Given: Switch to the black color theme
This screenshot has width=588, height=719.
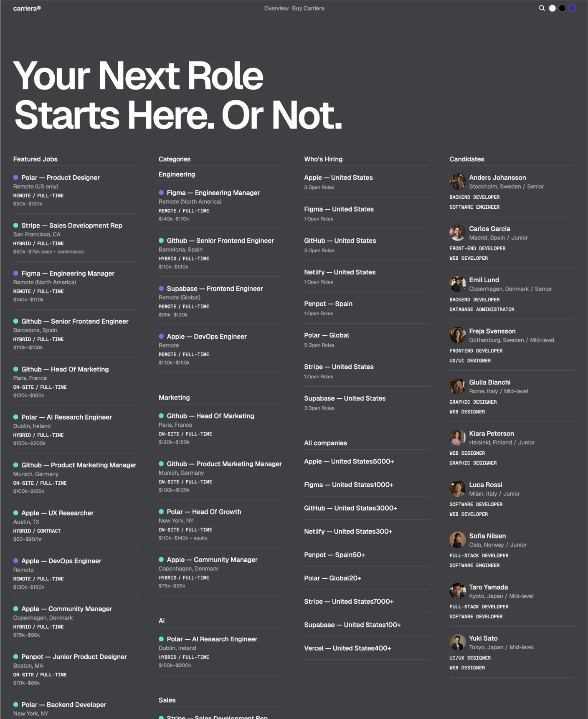Looking at the screenshot, I should 562,8.
